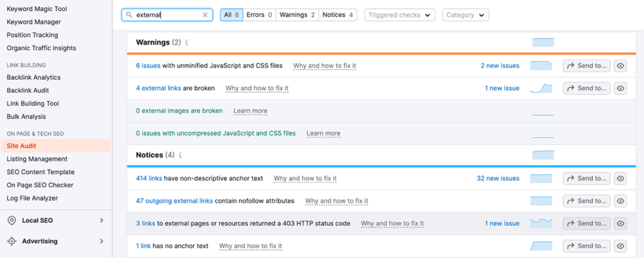Viewport: 644px width, 258px height.
Task: Open On Page SEO Checker in sidebar
Action: (40, 185)
